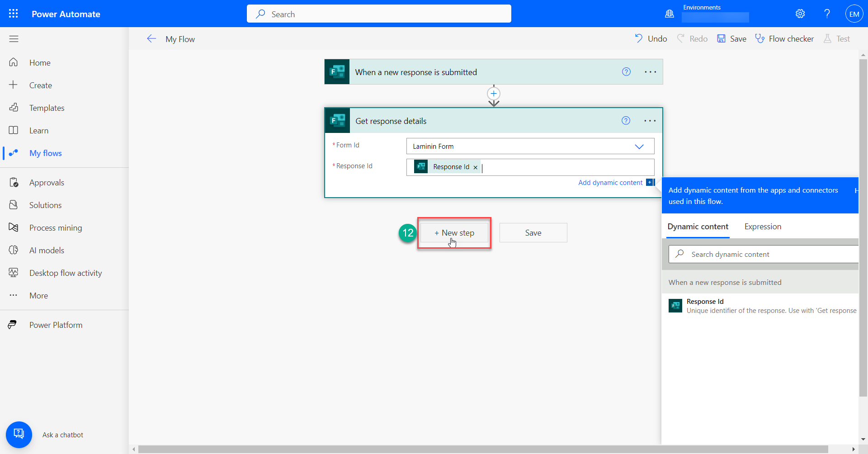Click Redo in the toolbar

point(692,39)
